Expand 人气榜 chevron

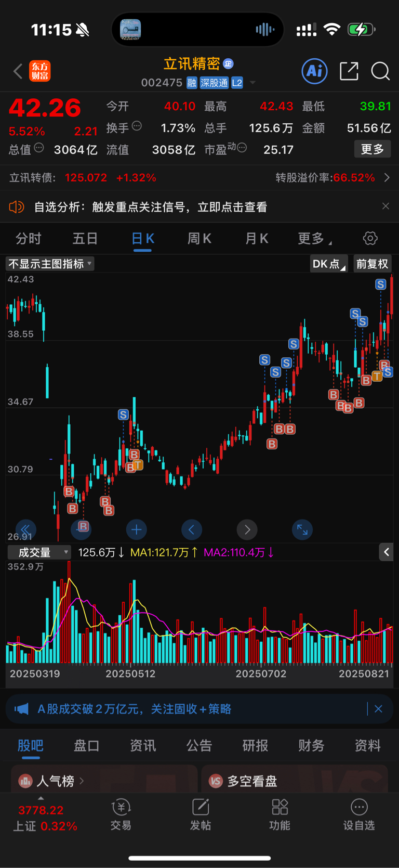(x=82, y=781)
